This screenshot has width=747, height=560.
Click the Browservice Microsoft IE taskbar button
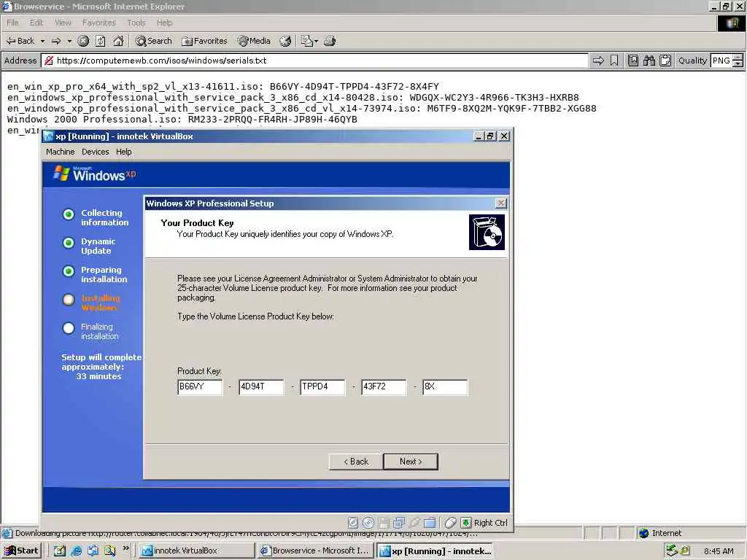tap(315, 551)
